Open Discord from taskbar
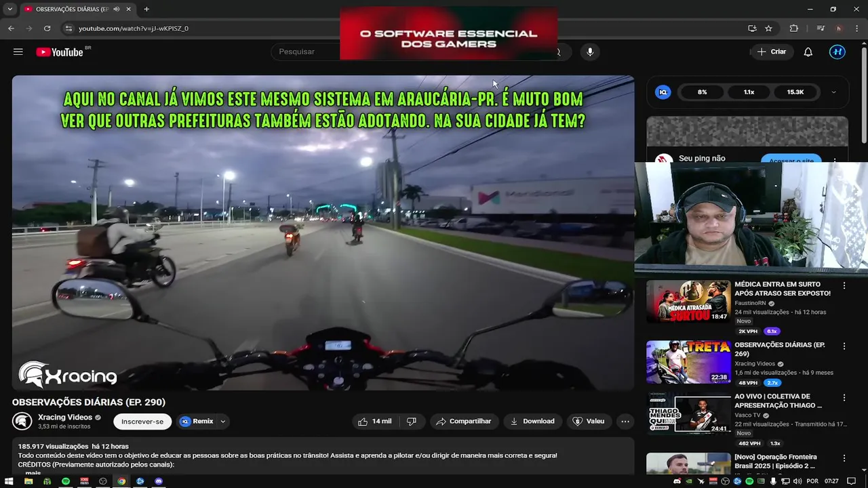868x488 pixels. tap(159, 481)
